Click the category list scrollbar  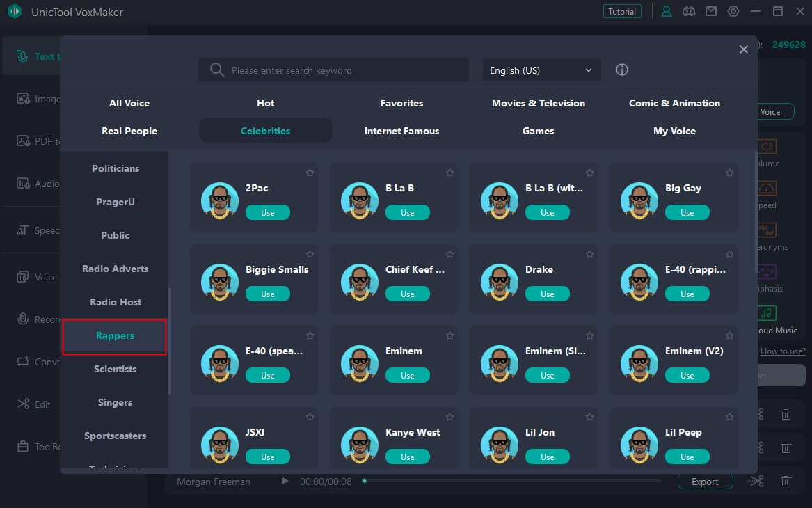click(170, 341)
